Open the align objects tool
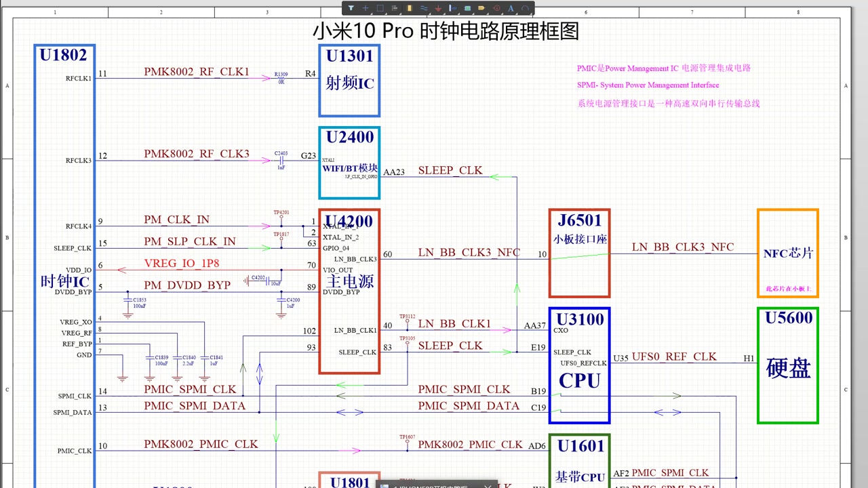The height and width of the screenshot is (488, 868). pos(395,8)
